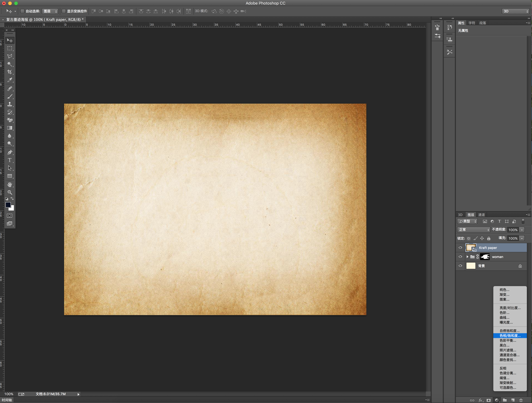Image resolution: width=532 pixels, height=403 pixels.
Task: Choose Curves from the adjustment menu
Action: 504,318
